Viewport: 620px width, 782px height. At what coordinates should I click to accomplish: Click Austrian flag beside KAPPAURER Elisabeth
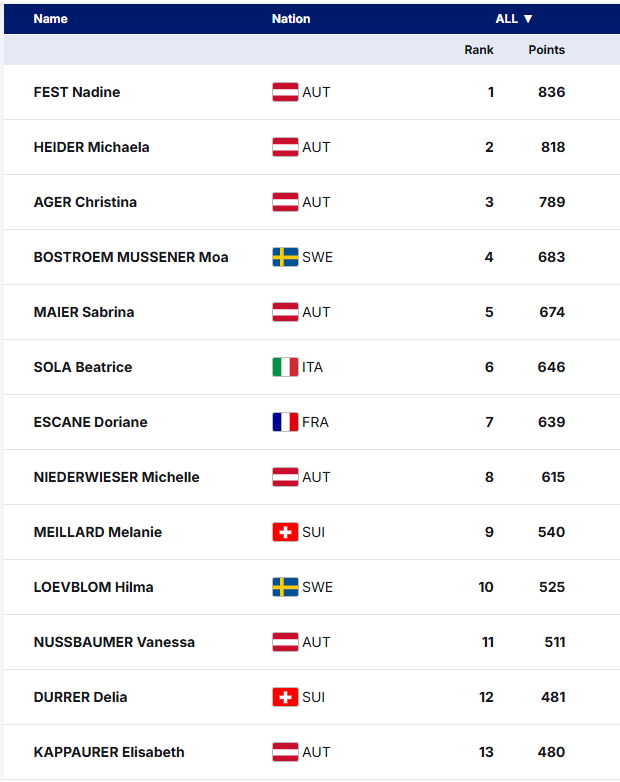click(x=285, y=752)
